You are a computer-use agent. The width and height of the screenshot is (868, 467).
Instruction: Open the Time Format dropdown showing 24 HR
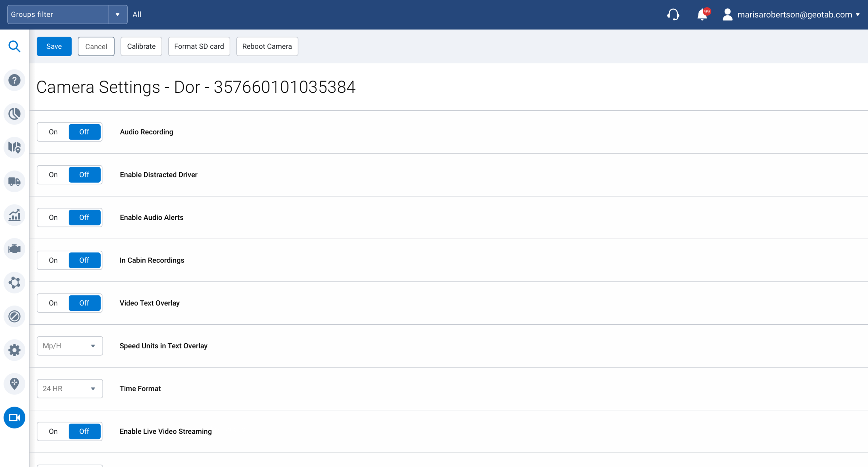(69, 389)
